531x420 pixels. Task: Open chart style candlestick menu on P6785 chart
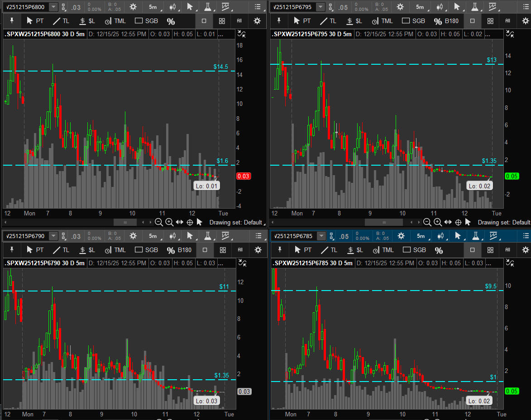(x=440, y=236)
